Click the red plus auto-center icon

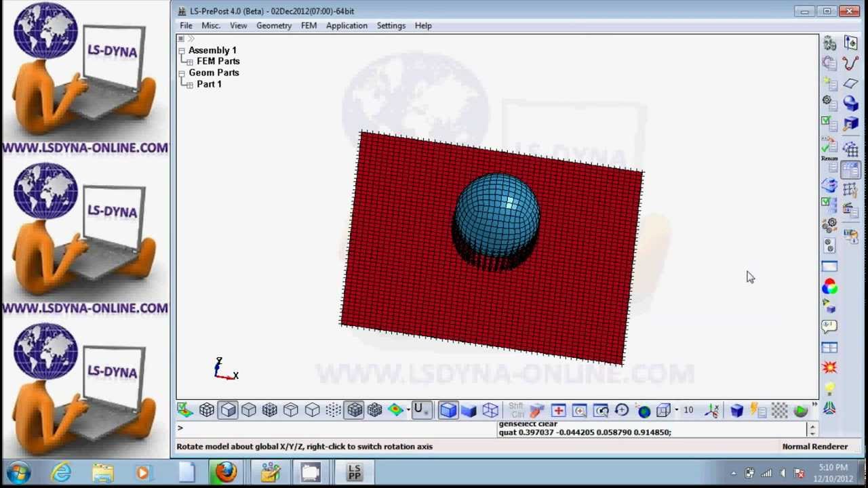(x=558, y=410)
